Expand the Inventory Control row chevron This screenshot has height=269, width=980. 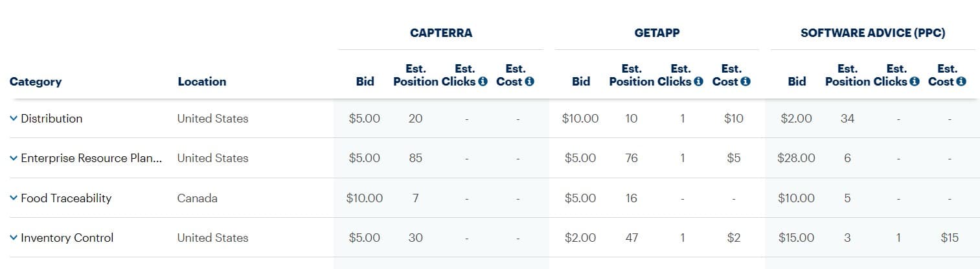[x=14, y=238]
